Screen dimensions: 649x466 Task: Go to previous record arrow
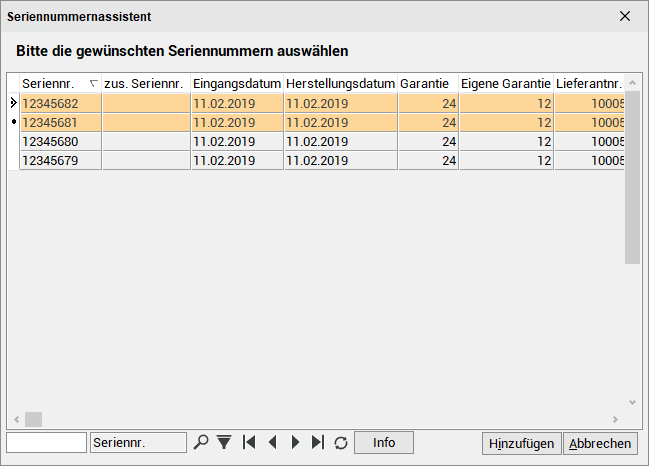tap(272, 442)
